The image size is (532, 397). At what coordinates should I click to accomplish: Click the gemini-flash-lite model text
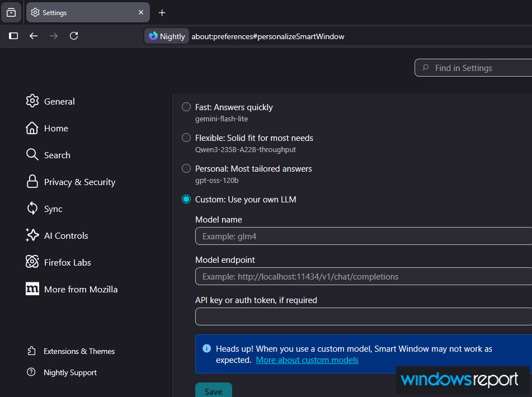222,119
